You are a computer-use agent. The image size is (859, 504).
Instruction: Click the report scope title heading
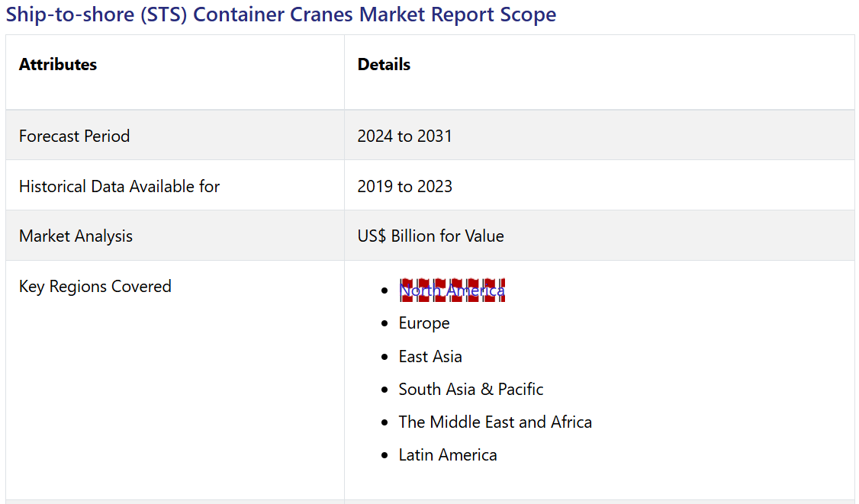[x=281, y=14]
